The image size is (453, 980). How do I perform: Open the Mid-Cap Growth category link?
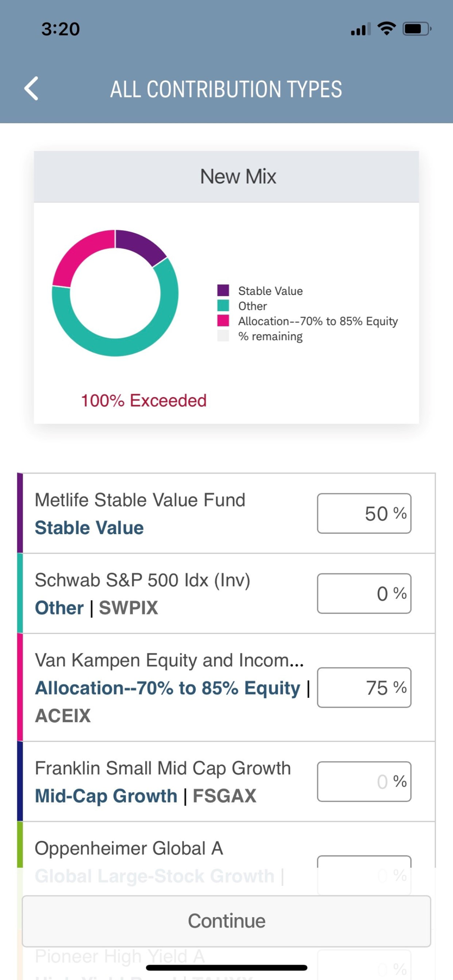[106, 796]
